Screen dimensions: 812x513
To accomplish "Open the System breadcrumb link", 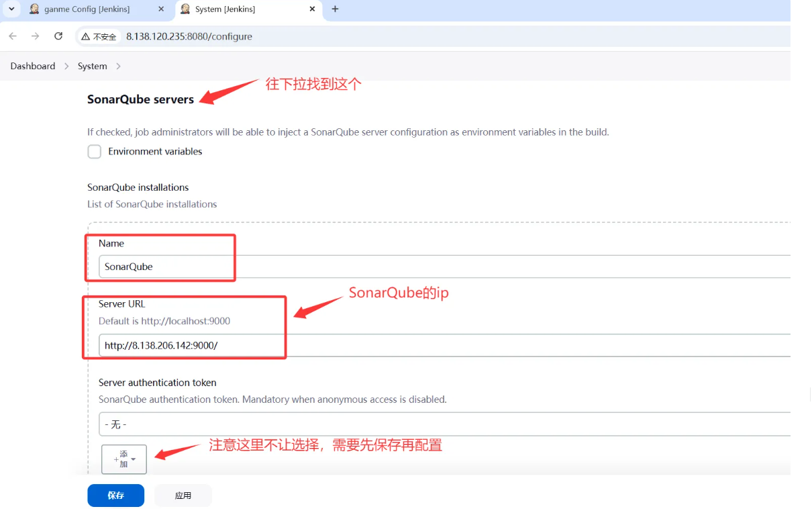I will pos(93,66).
